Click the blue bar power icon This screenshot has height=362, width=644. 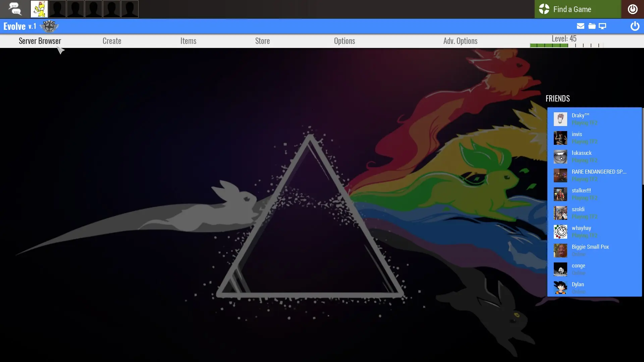(x=635, y=26)
